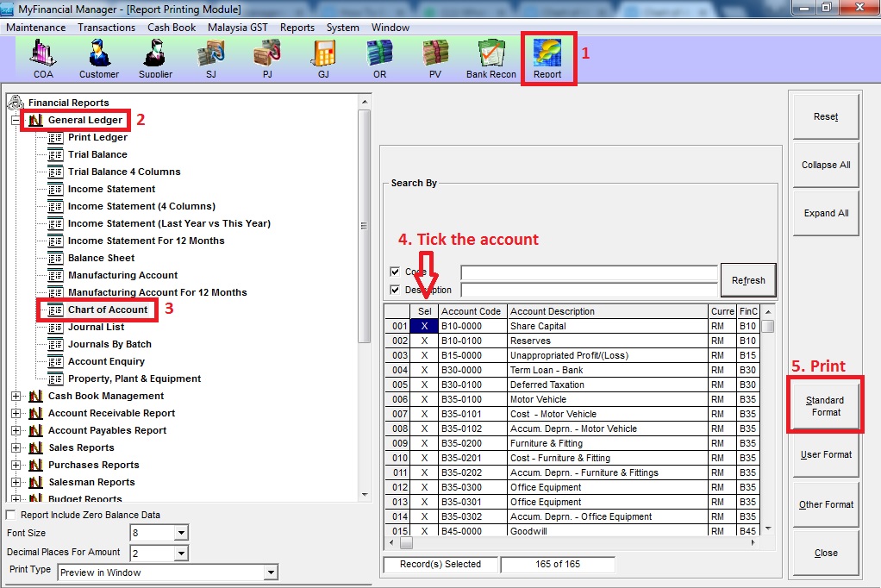Open the Malaysia GST menu
Viewport: 881px width, 588px height.
coord(237,28)
